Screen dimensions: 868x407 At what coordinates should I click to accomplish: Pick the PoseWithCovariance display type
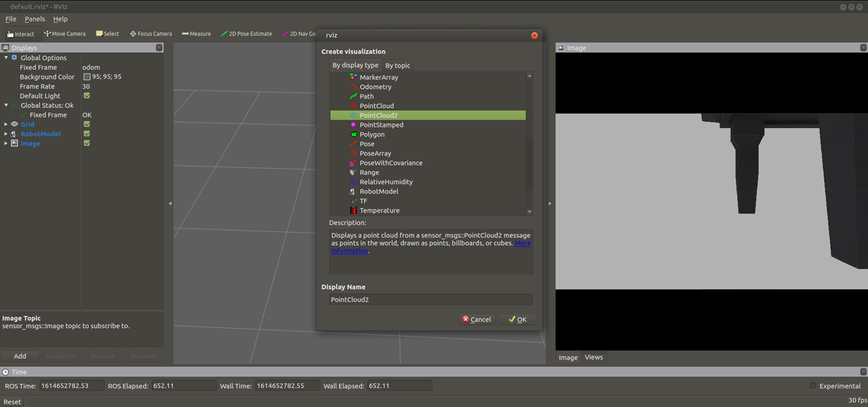tap(391, 163)
